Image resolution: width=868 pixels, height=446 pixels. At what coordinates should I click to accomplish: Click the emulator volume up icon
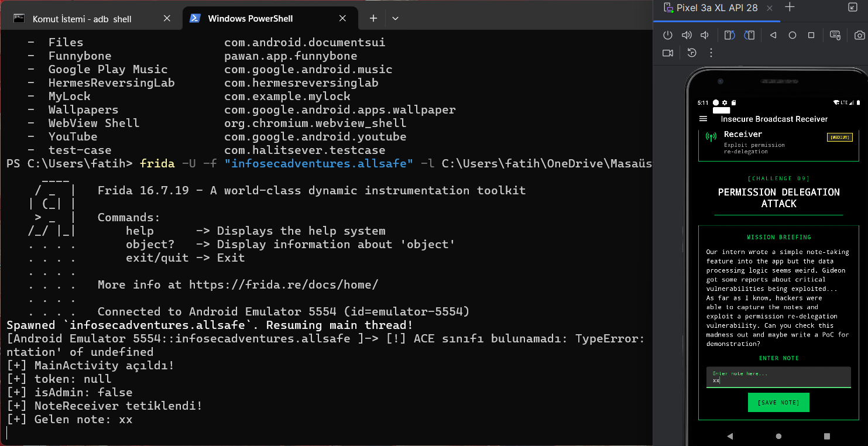pos(687,35)
